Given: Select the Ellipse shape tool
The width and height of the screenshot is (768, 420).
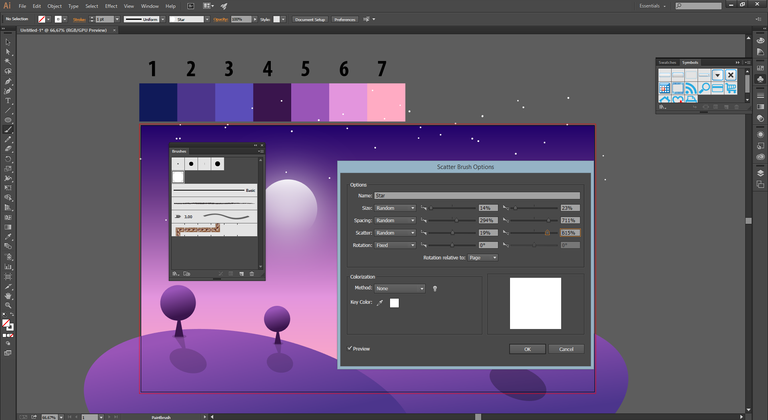Looking at the screenshot, I should [x=8, y=120].
